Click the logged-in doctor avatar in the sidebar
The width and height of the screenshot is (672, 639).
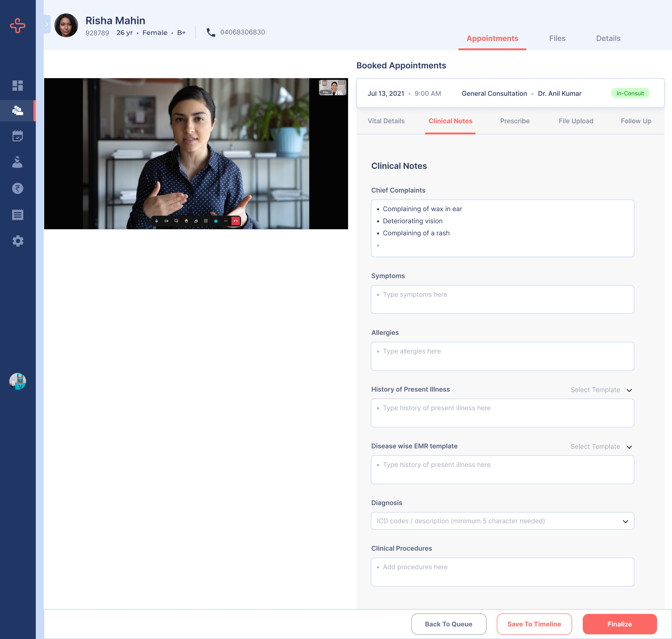[x=18, y=381]
